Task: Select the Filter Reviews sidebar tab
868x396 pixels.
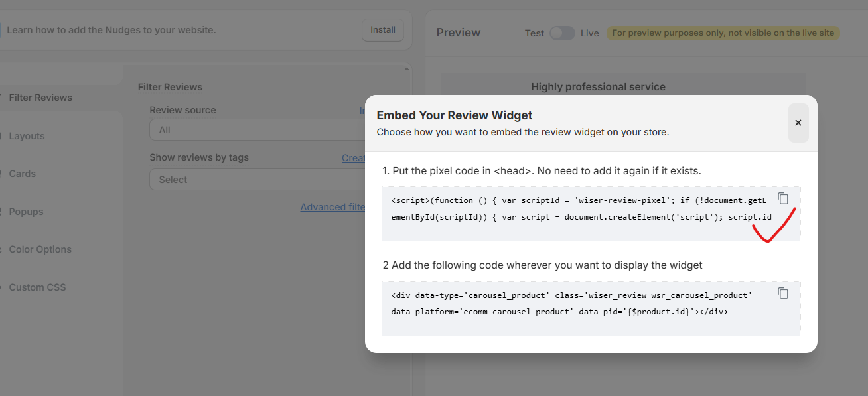Action: (x=40, y=98)
